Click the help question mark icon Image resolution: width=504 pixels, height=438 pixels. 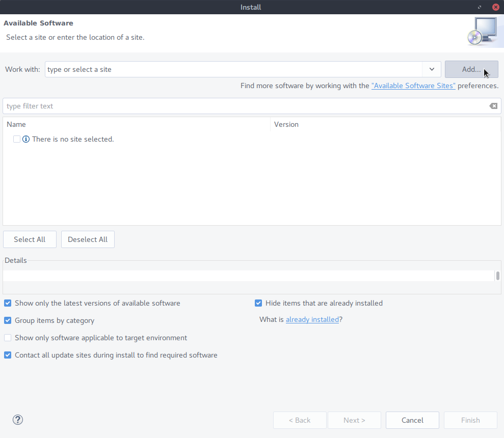(18, 420)
